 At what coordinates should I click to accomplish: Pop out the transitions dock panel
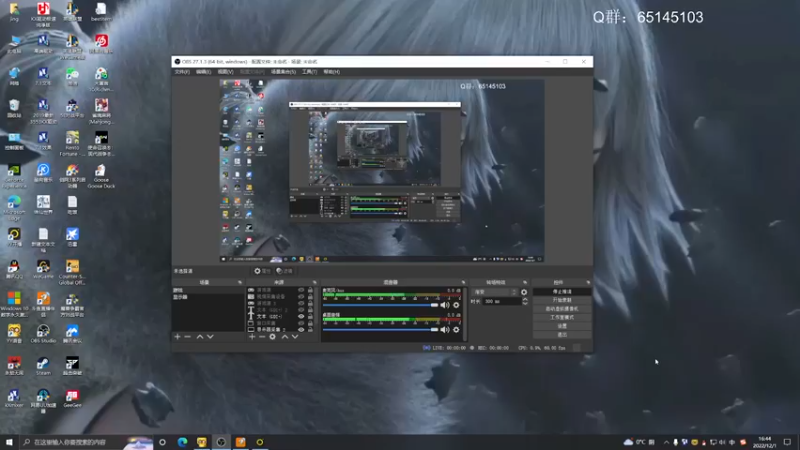[x=524, y=282]
